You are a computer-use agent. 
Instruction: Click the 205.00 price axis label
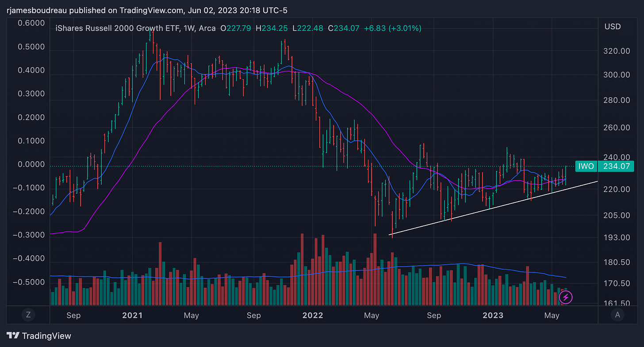[617, 216]
